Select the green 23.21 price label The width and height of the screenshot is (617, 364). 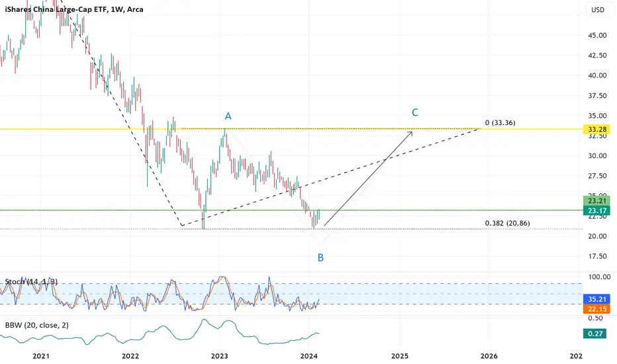[x=596, y=201]
